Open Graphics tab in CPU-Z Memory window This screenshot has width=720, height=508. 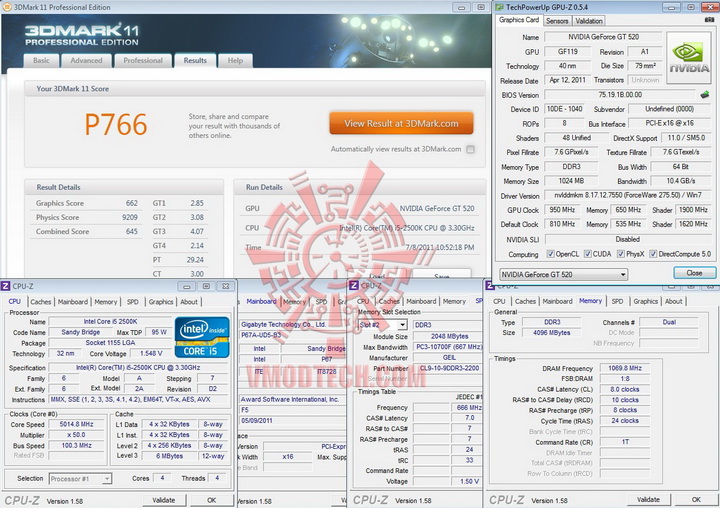point(646,301)
